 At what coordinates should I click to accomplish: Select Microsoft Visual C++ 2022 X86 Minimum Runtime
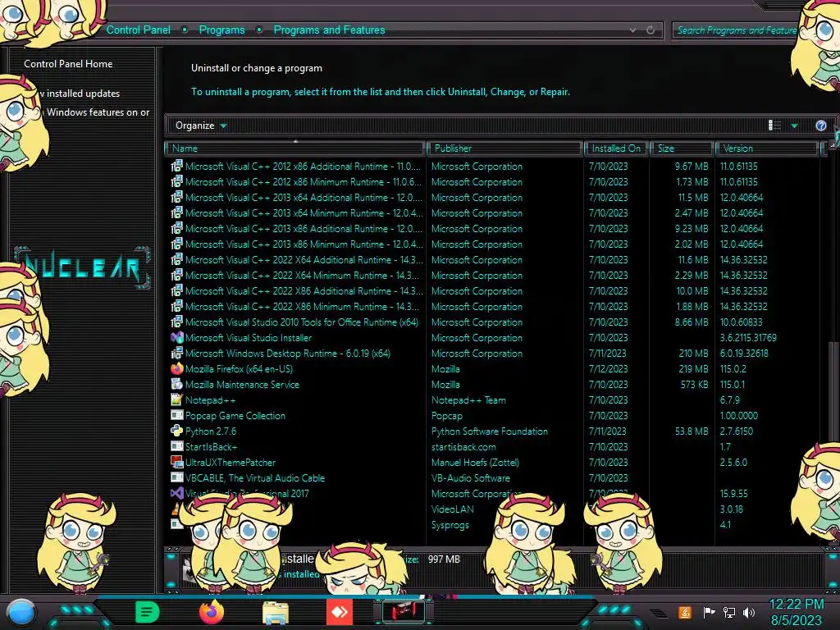click(493, 307)
